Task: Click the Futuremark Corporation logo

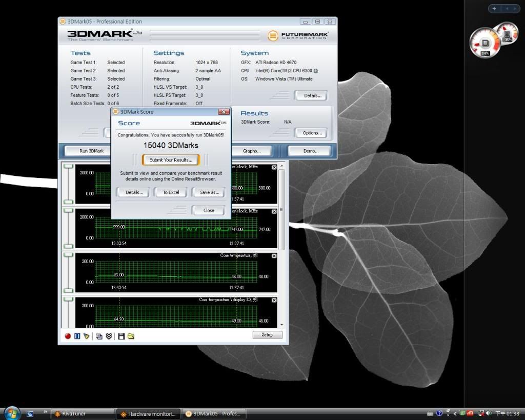Action: [298, 35]
